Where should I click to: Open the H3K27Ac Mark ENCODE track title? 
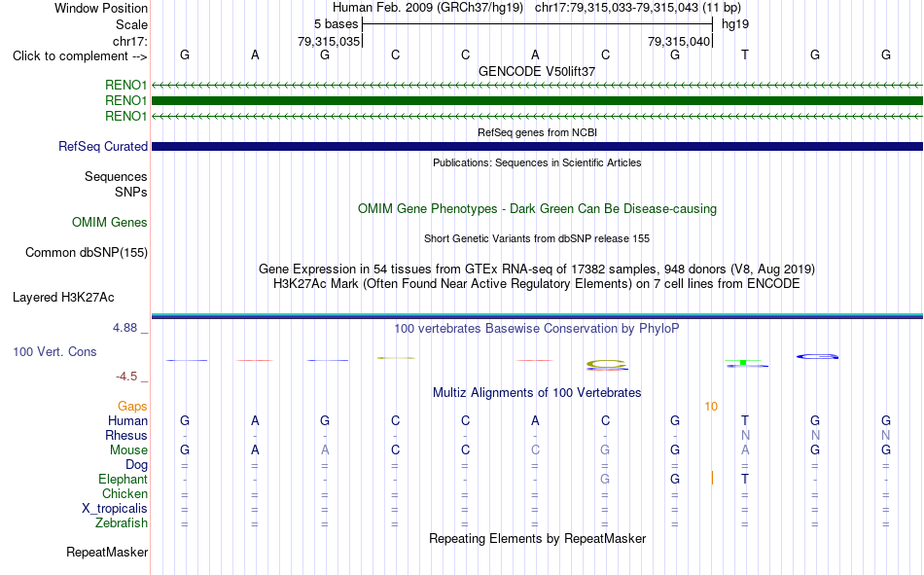[x=537, y=284]
